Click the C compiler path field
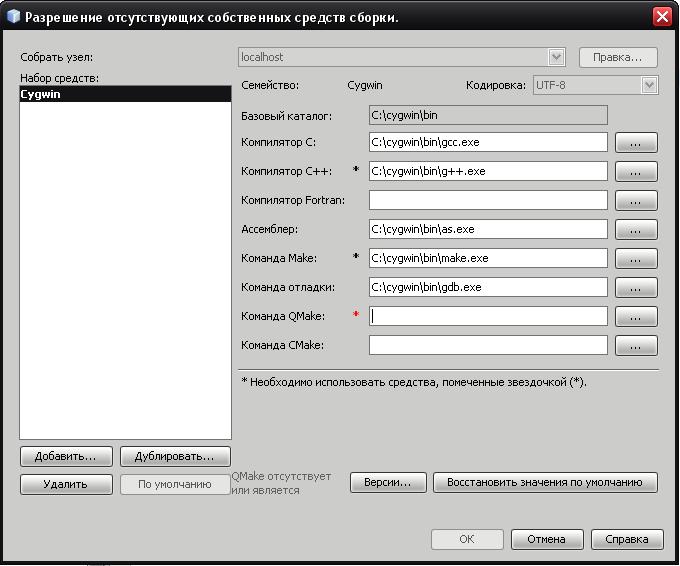This screenshot has width=680, height=566. [x=488, y=142]
